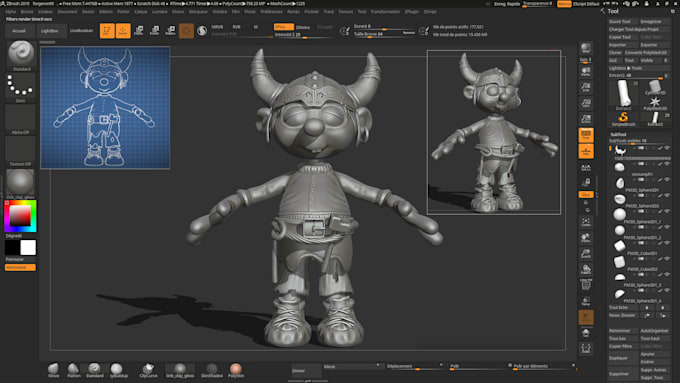Click the Frame mesh icon
Image resolution: width=680 pixels, height=383 pixels.
click(586, 222)
